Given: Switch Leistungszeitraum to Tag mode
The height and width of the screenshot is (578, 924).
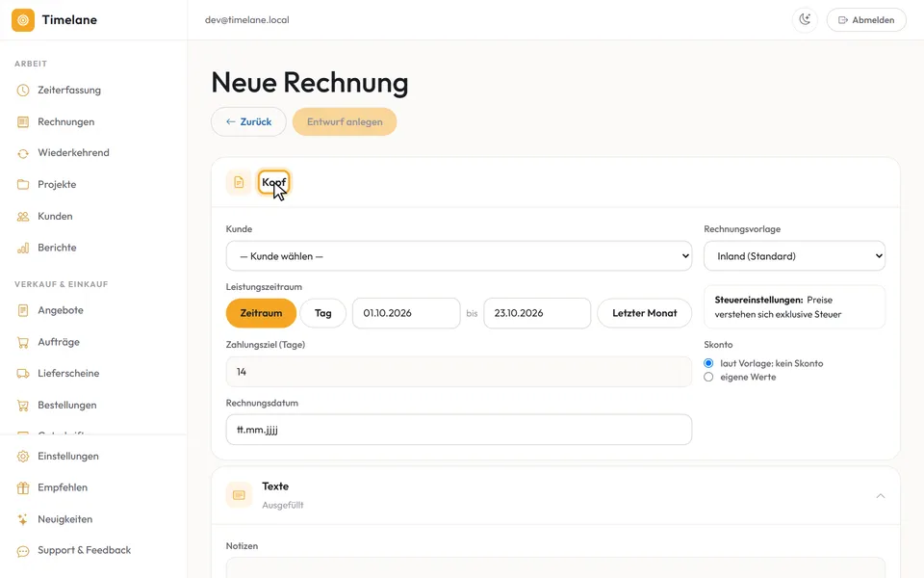Looking at the screenshot, I should [x=323, y=313].
